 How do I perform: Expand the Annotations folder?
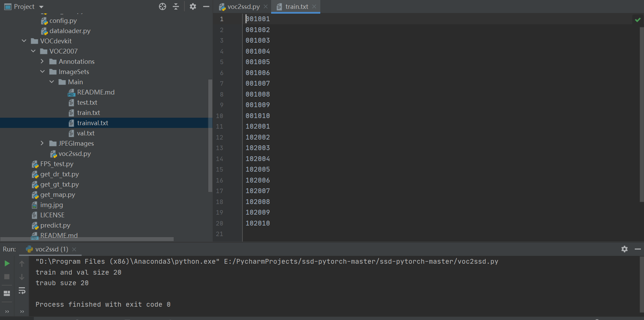(42, 61)
